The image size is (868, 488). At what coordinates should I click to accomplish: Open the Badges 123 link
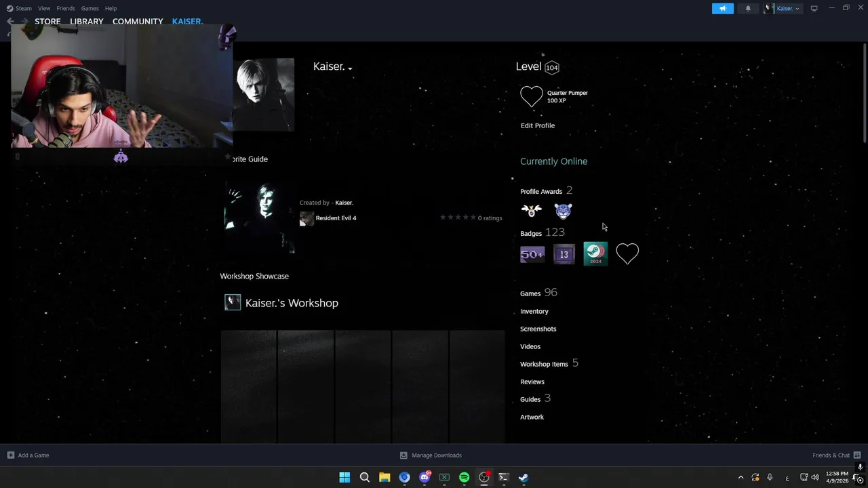542,232
